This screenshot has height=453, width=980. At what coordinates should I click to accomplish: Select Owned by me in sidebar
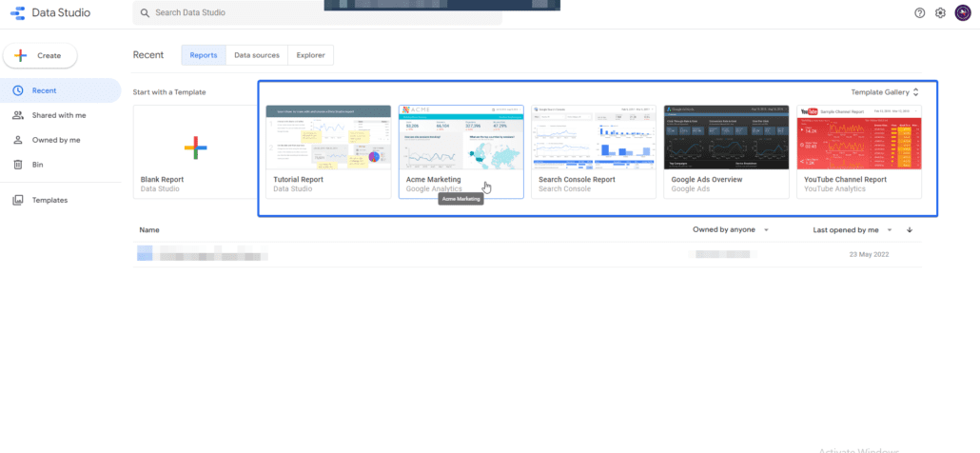coord(60,140)
